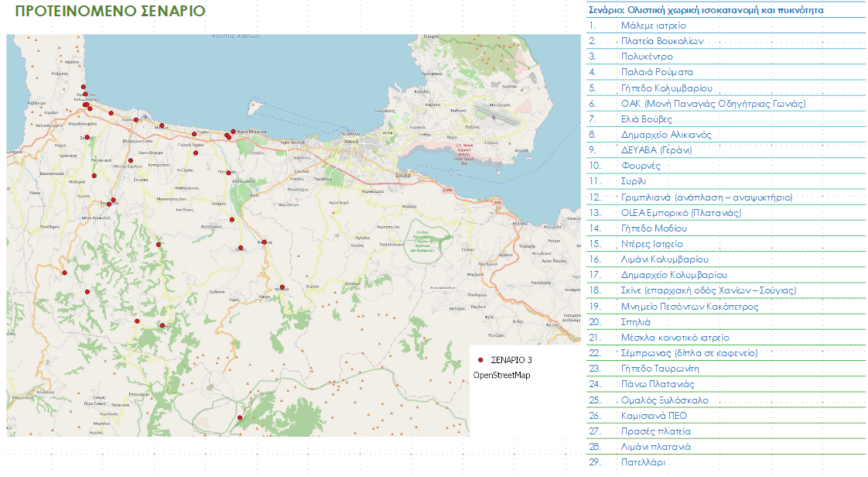The height and width of the screenshot is (477, 868).
Task: Click the EO94 road shield near Chania
Action: [388, 133]
